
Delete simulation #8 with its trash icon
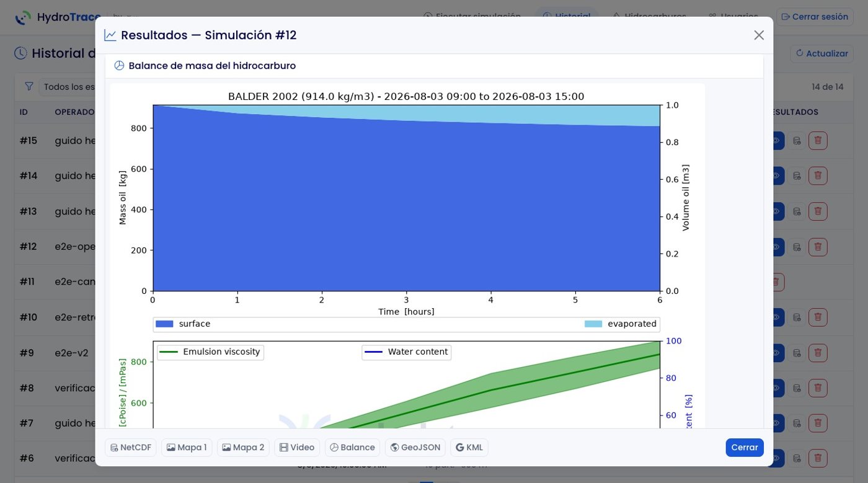pyautogui.click(x=818, y=388)
